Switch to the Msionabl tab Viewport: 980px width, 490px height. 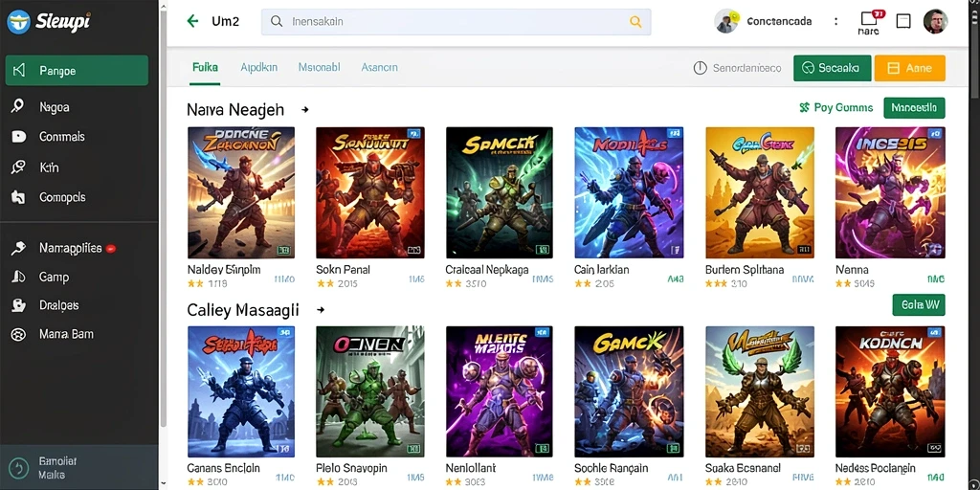(319, 68)
